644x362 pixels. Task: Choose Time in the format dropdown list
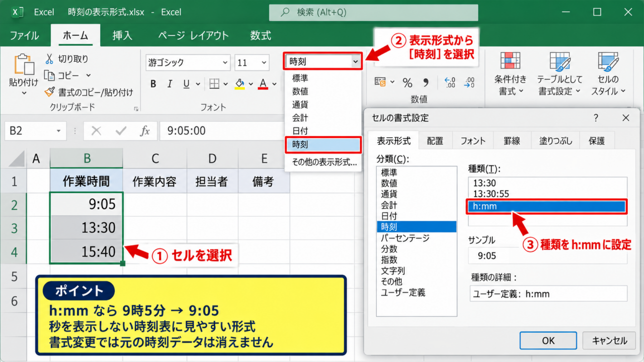(323, 145)
